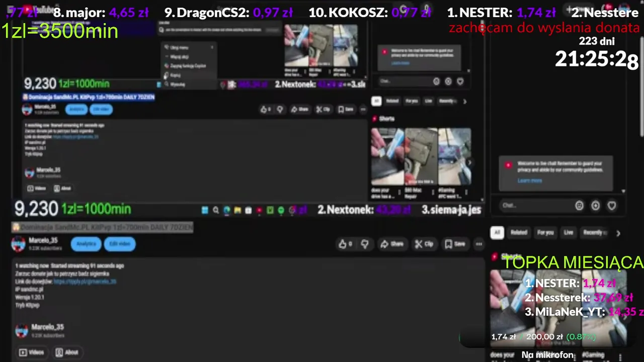
Task: Dislike the video in the nested preview
Action: pyautogui.click(x=280, y=109)
